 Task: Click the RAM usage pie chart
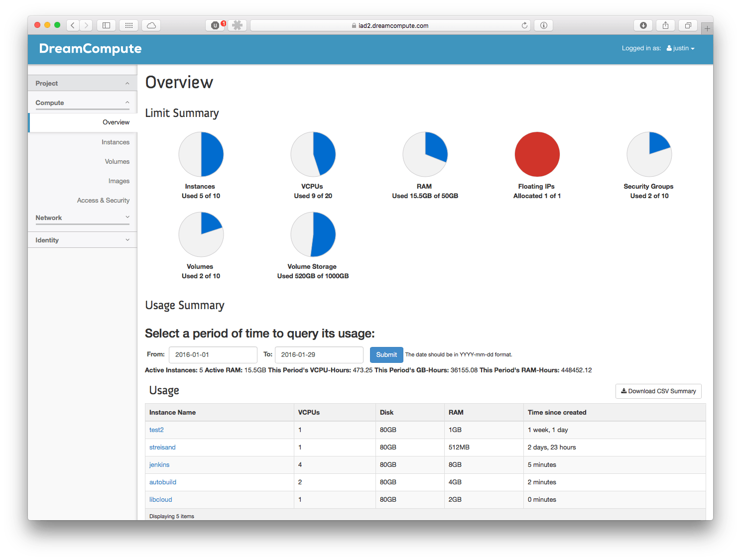pos(425,154)
